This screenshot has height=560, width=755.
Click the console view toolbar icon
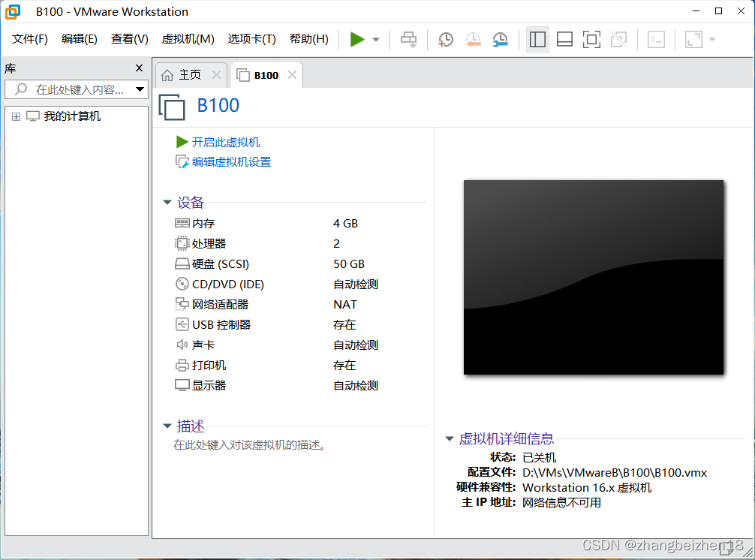[656, 40]
